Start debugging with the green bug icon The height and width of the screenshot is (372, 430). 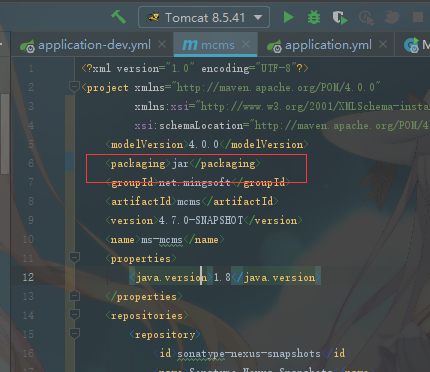click(x=314, y=17)
